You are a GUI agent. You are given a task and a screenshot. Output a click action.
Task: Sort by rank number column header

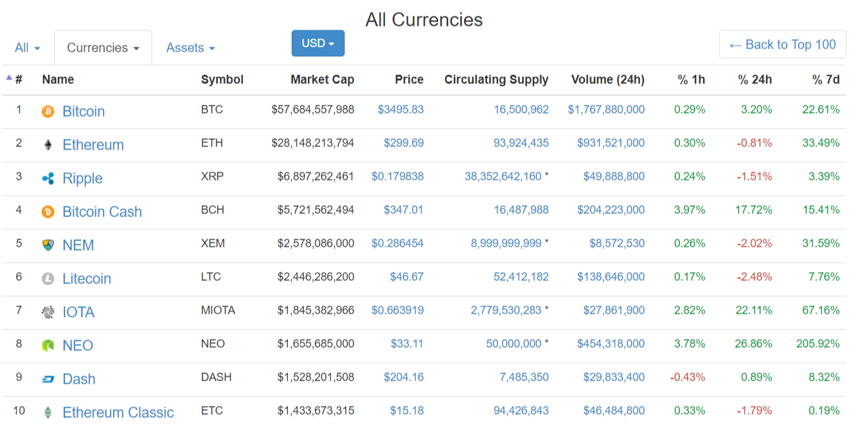click(18, 80)
